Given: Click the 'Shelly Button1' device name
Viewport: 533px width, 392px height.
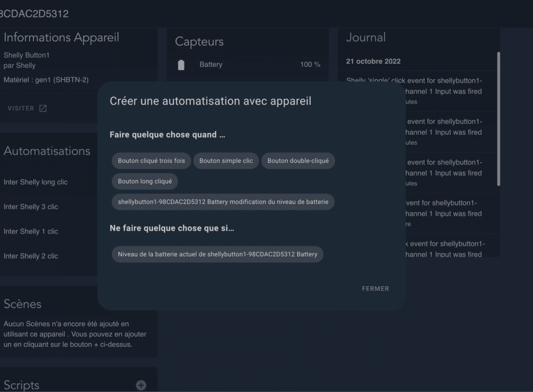Looking at the screenshot, I should [27, 55].
